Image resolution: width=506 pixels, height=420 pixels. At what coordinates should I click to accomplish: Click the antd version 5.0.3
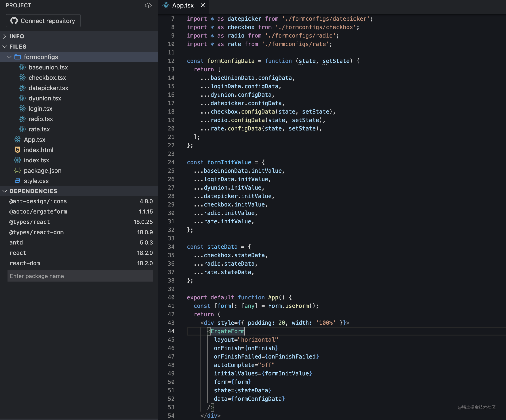tap(146, 243)
